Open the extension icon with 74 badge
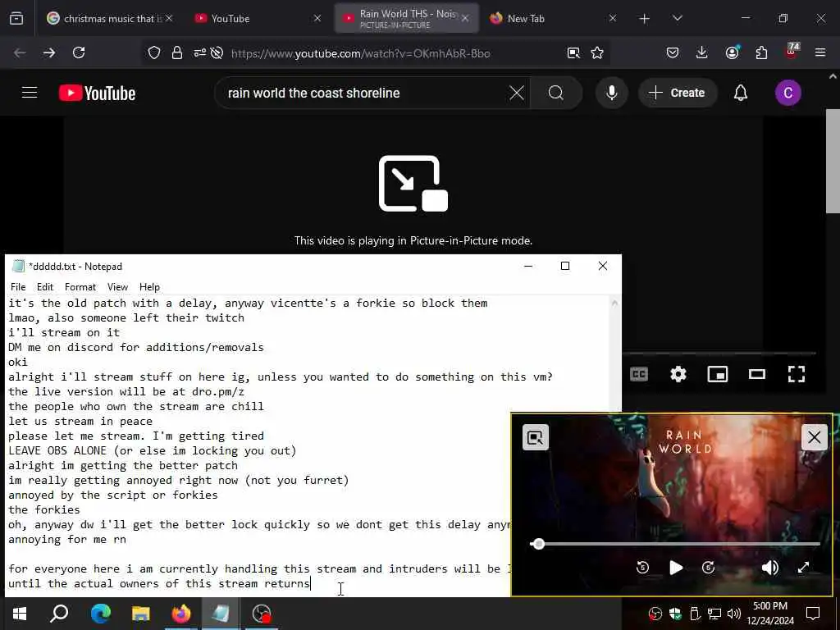 tap(792, 52)
